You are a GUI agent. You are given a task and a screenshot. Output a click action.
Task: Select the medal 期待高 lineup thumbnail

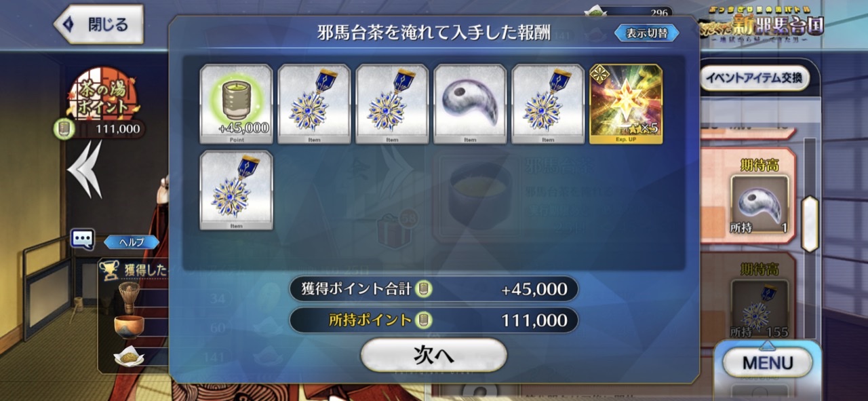point(759,310)
